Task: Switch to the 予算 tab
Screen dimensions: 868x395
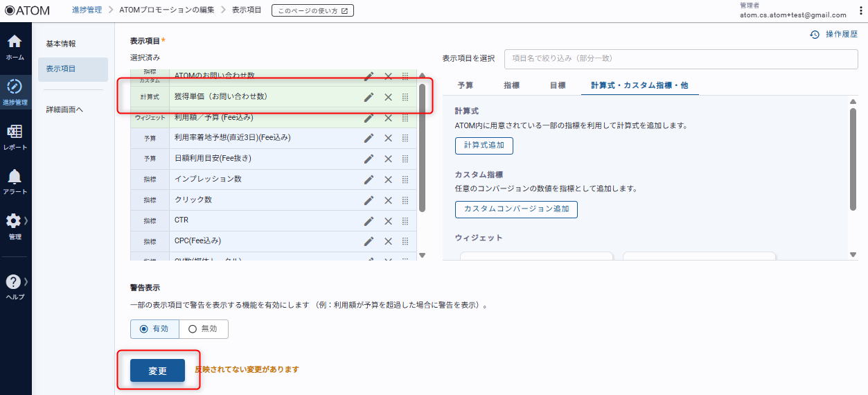Action: pyautogui.click(x=466, y=85)
